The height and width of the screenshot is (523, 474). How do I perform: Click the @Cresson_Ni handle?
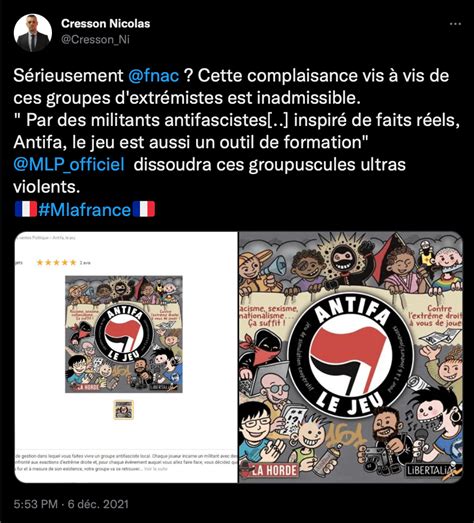point(95,40)
